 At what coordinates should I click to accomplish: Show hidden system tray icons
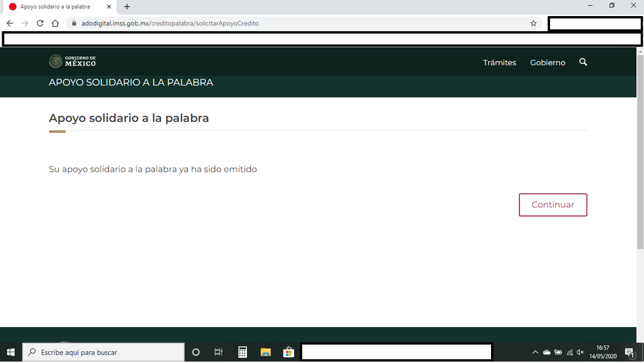pyautogui.click(x=535, y=352)
